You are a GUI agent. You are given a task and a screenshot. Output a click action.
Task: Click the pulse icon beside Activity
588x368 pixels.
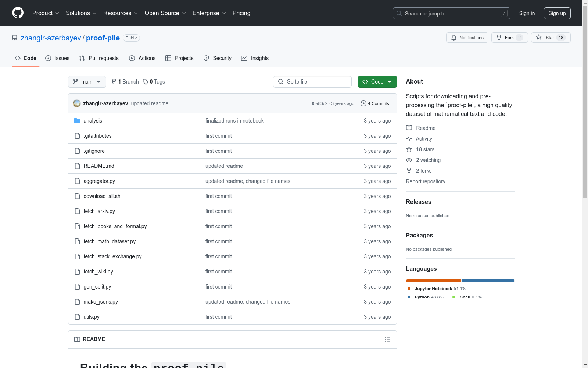pyautogui.click(x=409, y=139)
